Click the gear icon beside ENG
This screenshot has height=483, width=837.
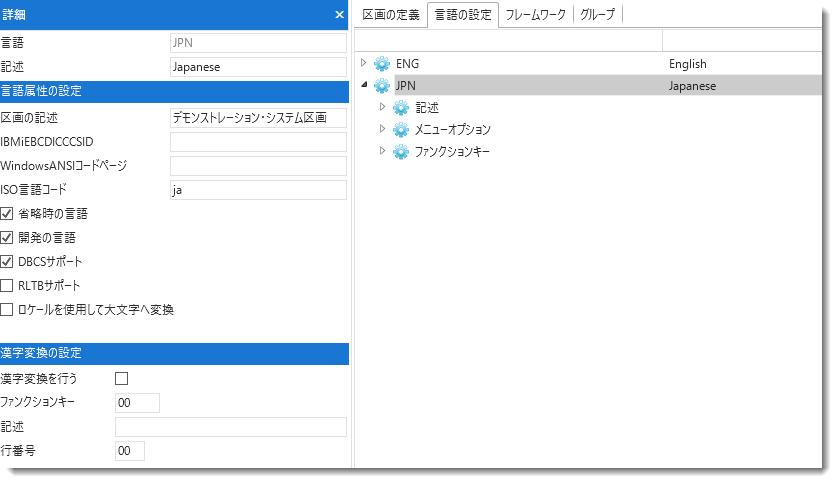tap(381, 64)
